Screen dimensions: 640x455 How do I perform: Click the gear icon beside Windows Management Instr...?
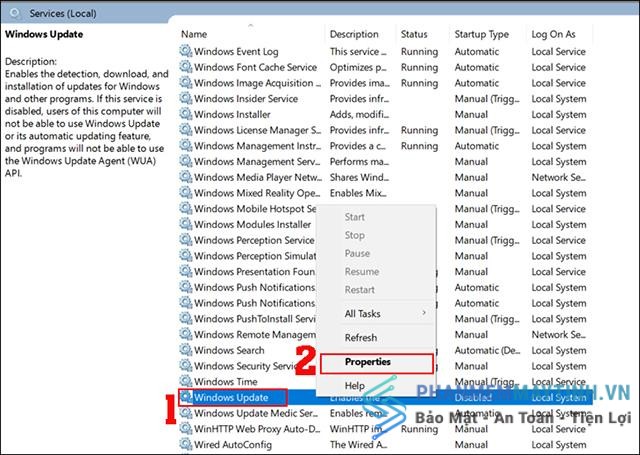pyautogui.click(x=186, y=145)
